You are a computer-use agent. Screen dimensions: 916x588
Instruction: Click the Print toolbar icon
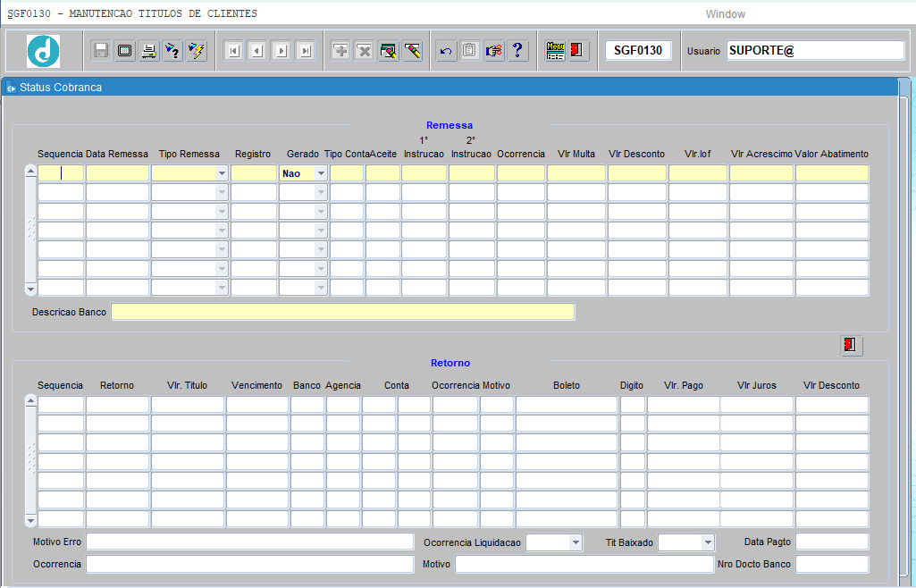click(x=149, y=51)
